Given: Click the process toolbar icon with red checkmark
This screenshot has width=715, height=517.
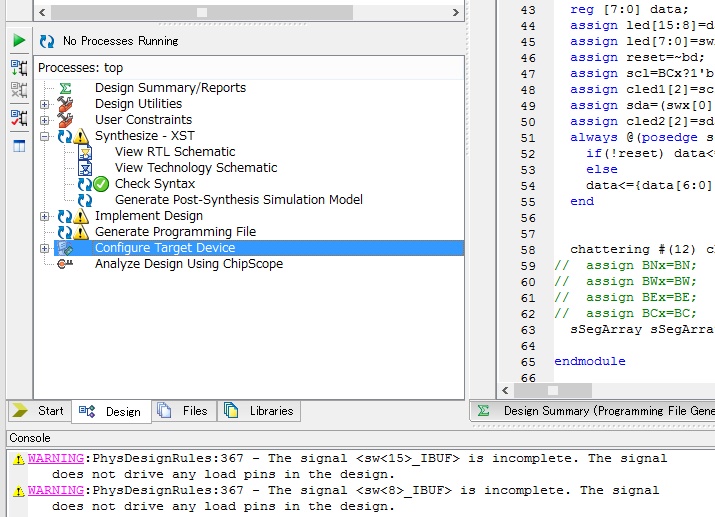Looking at the screenshot, I should point(19,119).
